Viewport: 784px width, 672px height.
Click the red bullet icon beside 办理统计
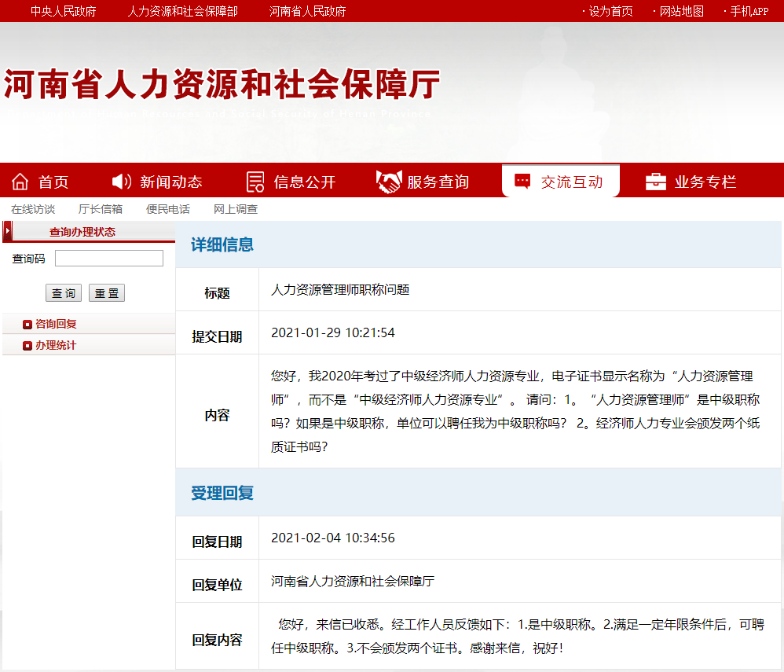[27, 346]
